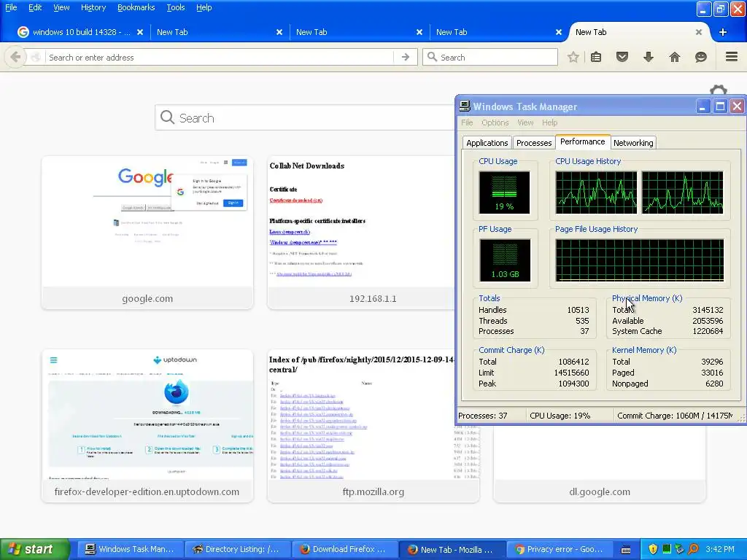Click the magnifier in new tab search field
This screenshot has height=560, width=747.
[x=167, y=117]
